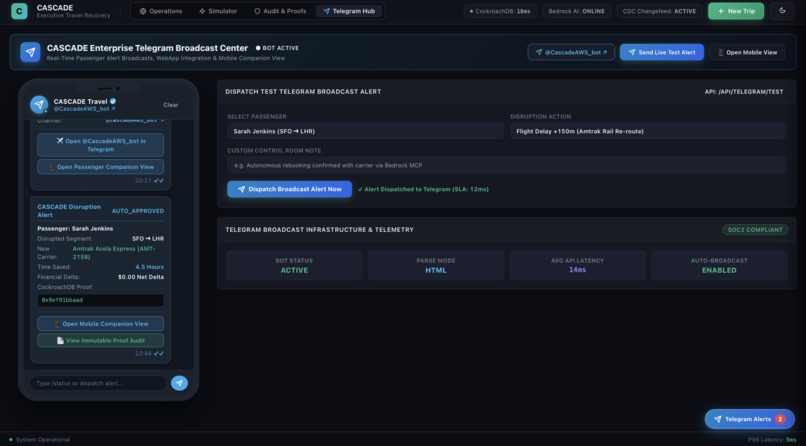Click the read checkmarks at 20:21
Image resolution: width=806 pixels, height=446 pixels.
pyautogui.click(x=158, y=180)
